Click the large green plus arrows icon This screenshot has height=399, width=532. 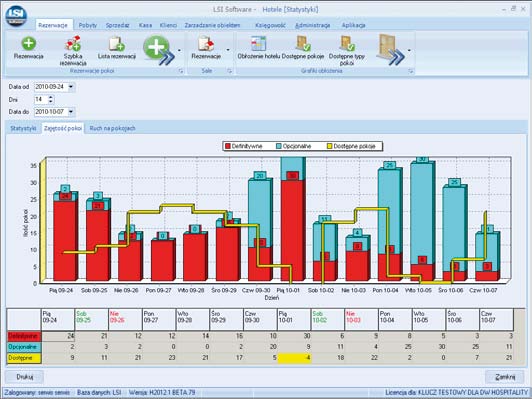tap(159, 50)
